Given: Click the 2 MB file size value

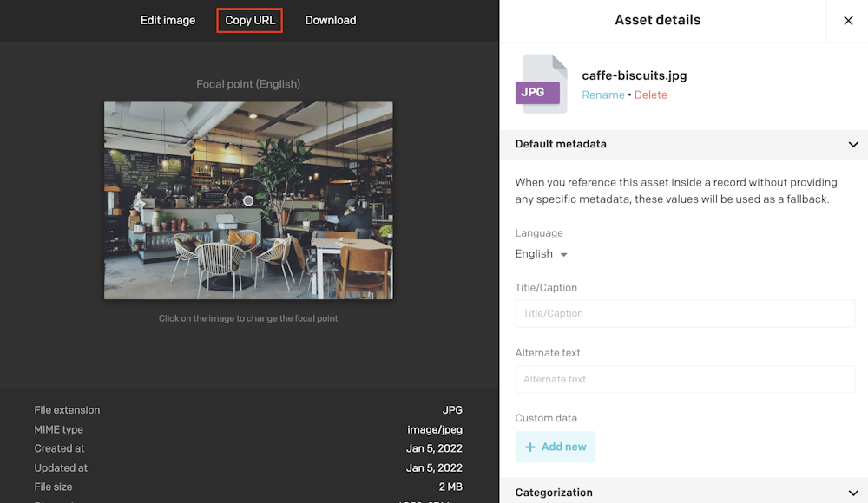Looking at the screenshot, I should point(451,487).
